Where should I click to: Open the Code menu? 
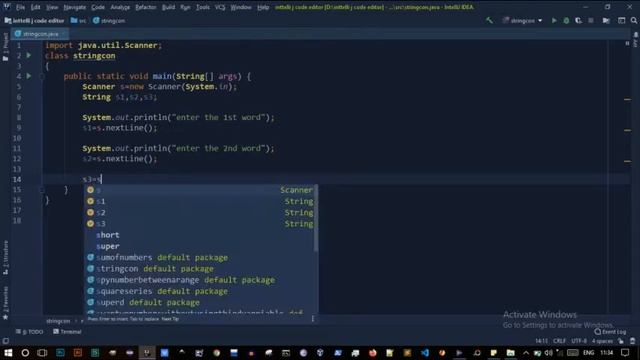(x=98, y=7)
